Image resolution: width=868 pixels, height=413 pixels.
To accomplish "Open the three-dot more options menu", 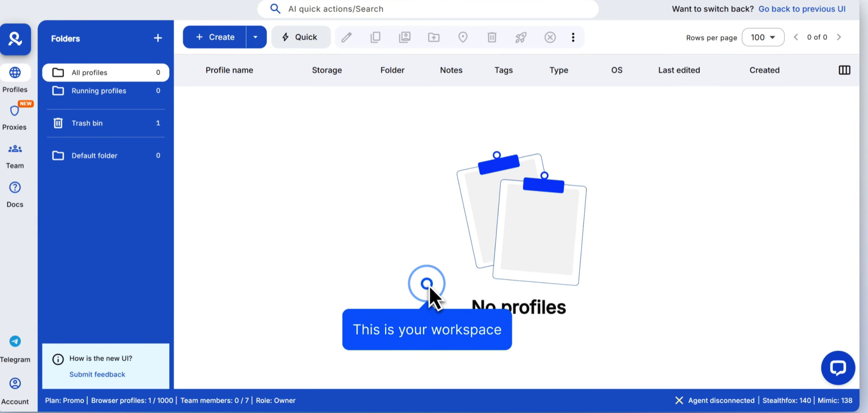I will 573,37.
